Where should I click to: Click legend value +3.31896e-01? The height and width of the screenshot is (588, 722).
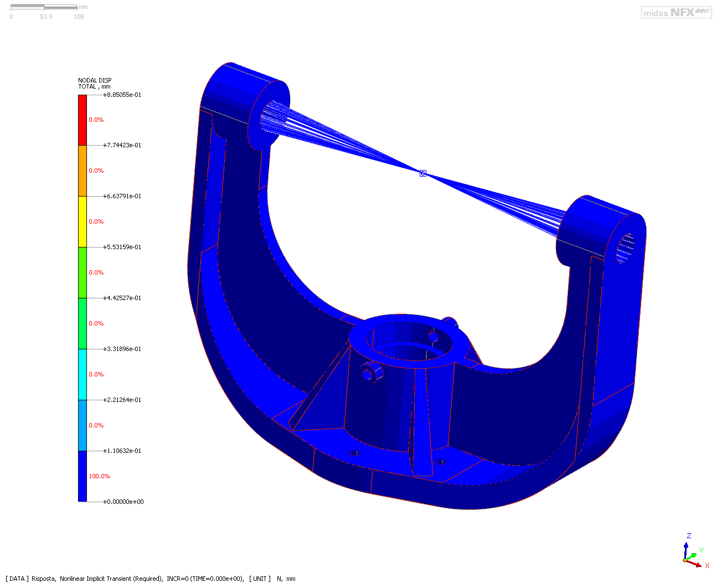[122, 349]
